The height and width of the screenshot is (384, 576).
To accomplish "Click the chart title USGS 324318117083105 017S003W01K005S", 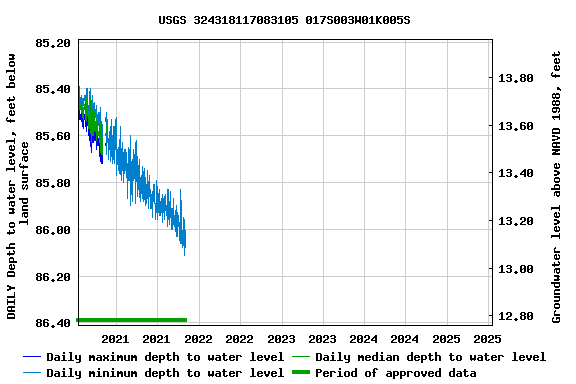I will [284, 20].
